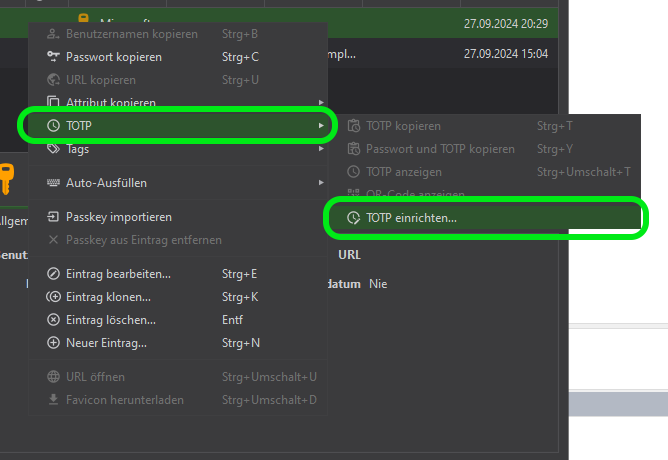Click the clock icon beside TOTP einrichten

pyautogui.click(x=352, y=218)
